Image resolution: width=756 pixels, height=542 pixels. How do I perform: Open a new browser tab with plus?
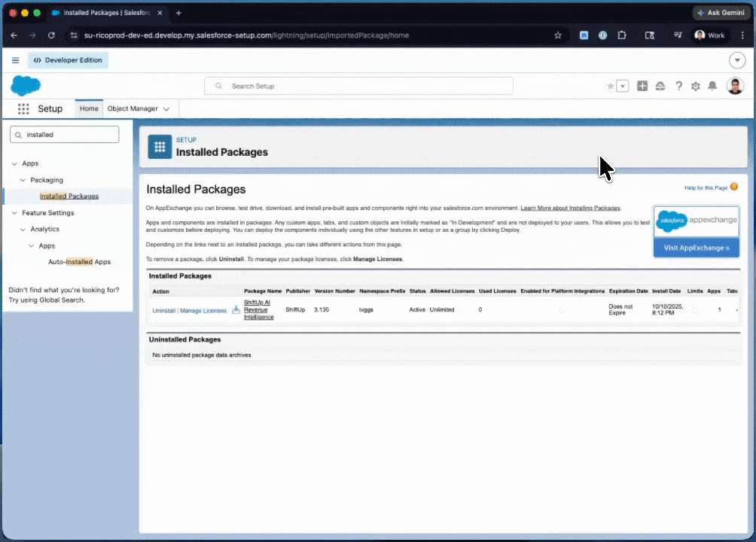178,13
